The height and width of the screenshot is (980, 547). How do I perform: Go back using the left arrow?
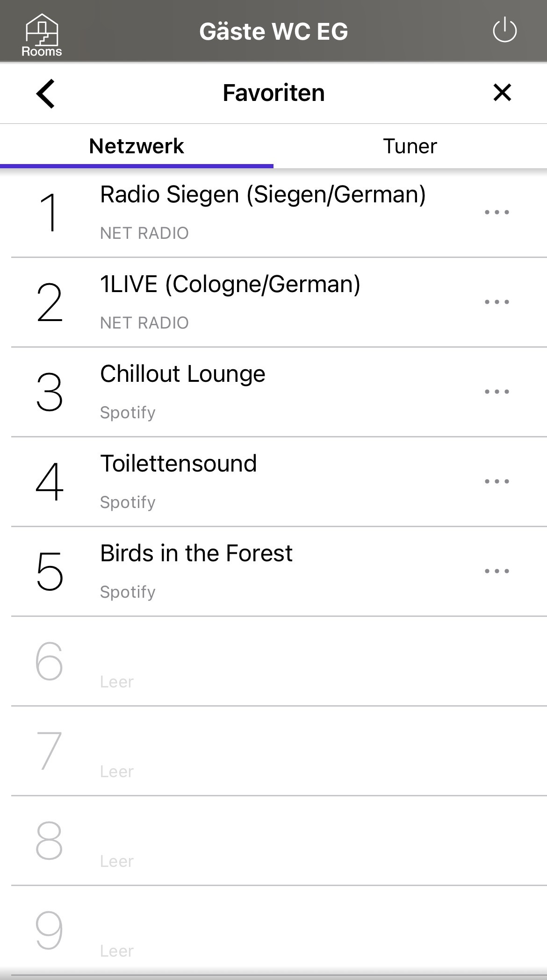(46, 93)
